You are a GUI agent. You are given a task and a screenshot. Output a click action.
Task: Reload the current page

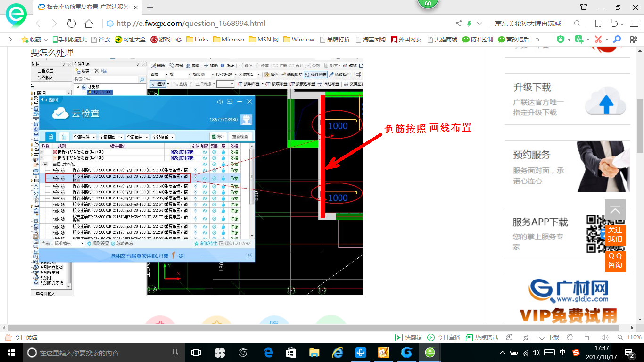coord(72,24)
